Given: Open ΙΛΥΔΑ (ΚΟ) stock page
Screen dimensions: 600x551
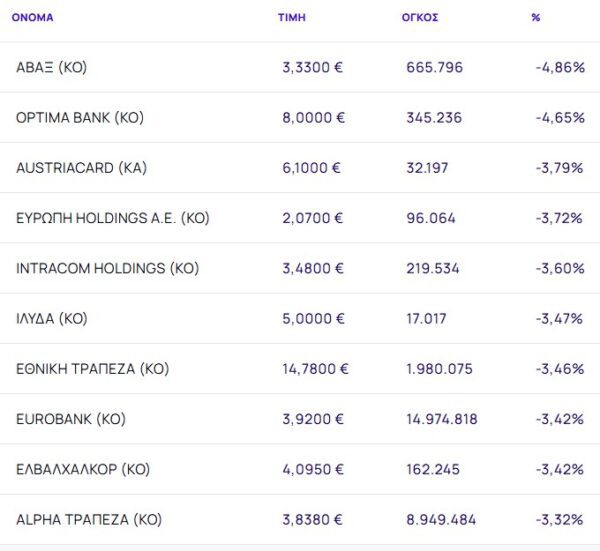Looking at the screenshot, I should 52,319.
